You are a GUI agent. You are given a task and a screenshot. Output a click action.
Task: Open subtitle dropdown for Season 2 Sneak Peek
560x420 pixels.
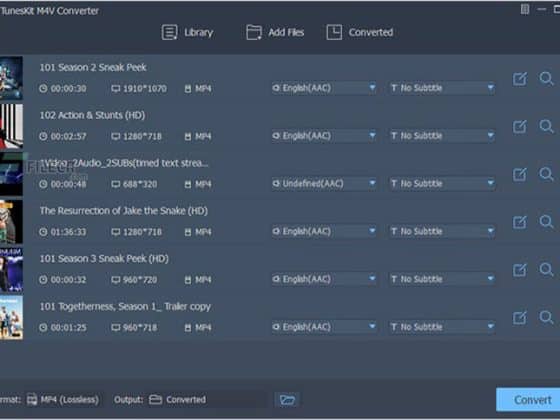point(442,88)
